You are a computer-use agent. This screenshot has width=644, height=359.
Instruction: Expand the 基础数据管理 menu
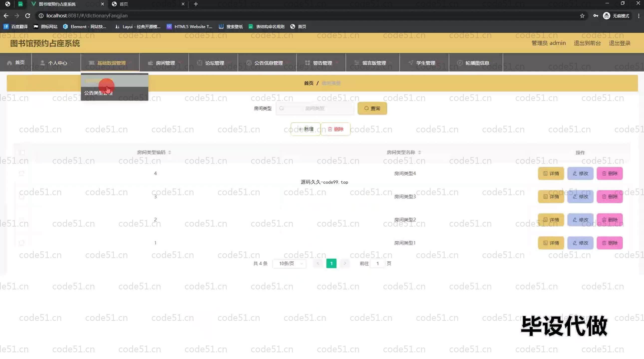[110, 62]
